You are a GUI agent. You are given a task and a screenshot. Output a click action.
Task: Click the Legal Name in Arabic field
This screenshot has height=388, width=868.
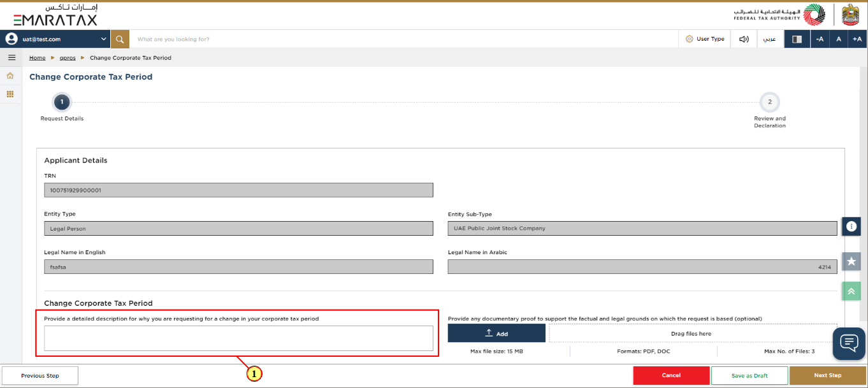(642, 266)
